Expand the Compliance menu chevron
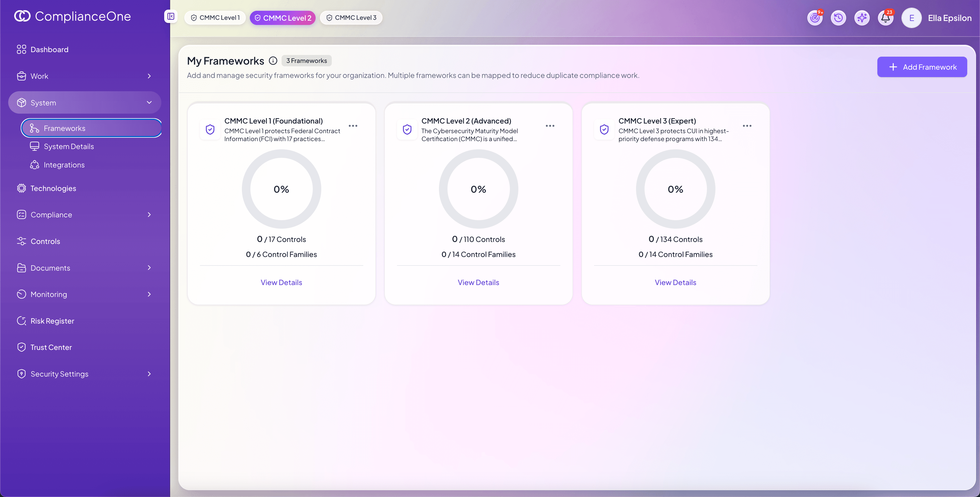The image size is (980, 497). [149, 215]
